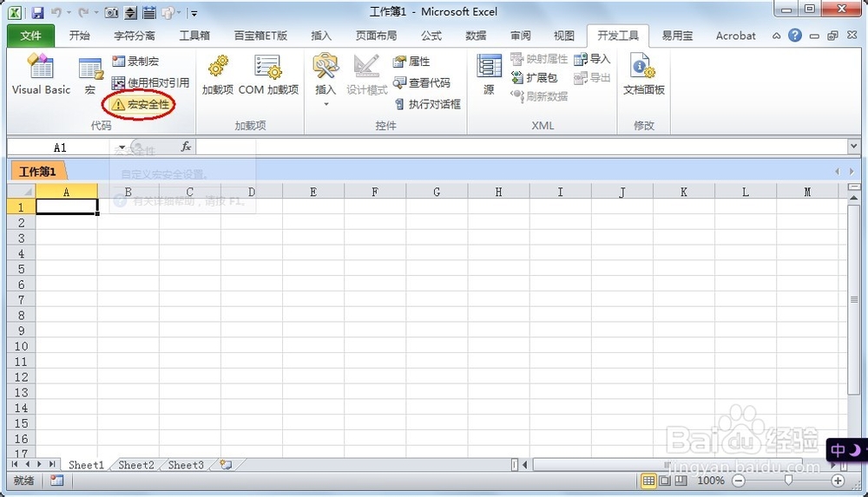The image size is (868, 497).
Task: Switch to the Insert (插入) ribbon tab
Action: click(x=321, y=36)
